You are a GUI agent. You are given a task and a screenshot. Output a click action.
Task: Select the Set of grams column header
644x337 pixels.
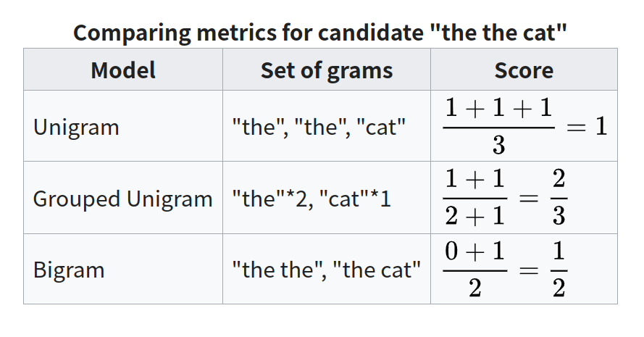[x=327, y=70]
